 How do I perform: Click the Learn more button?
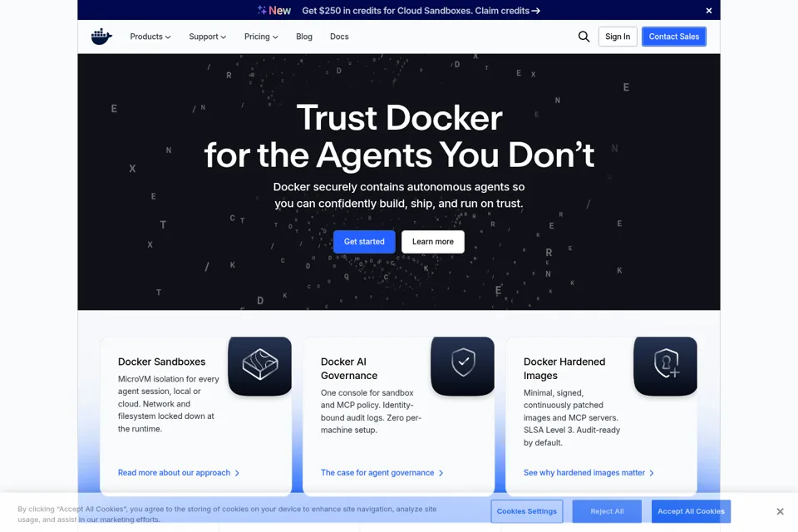[x=432, y=242]
